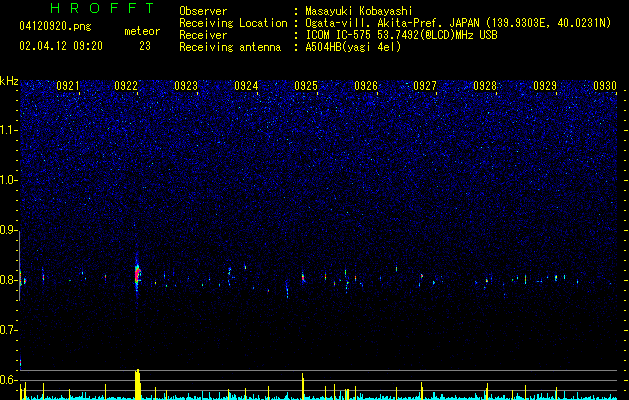Click the 1.1 kHz axis label
The height and width of the screenshot is (400, 629).
point(9,130)
